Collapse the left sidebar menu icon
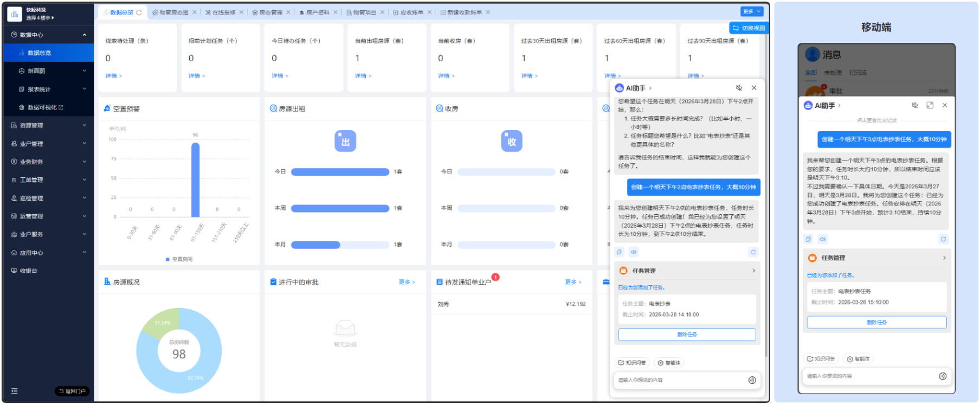The width and height of the screenshot is (980, 404). pos(15,391)
